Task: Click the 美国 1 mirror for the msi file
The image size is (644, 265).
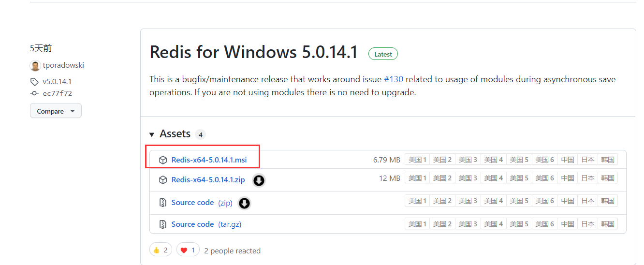Action: click(417, 160)
